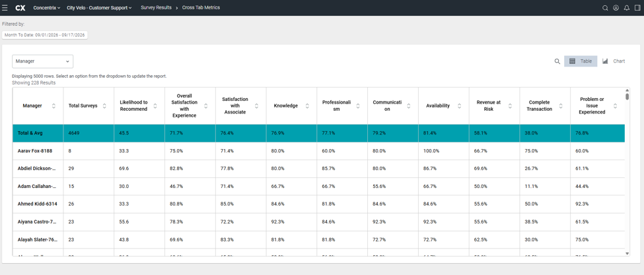The height and width of the screenshot is (275, 644).
Task: Click the table search magnifier icon
Action: pyautogui.click(x=557, y=61)
